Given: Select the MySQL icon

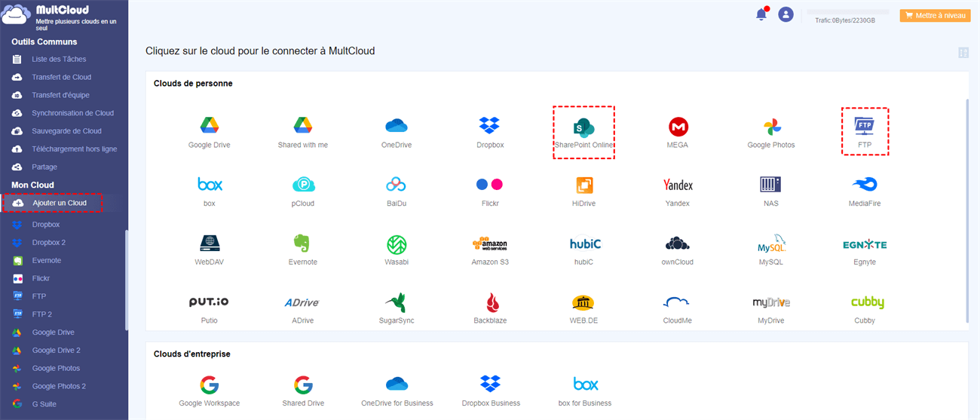Looking at the screenshot, I should click(771, 244).
